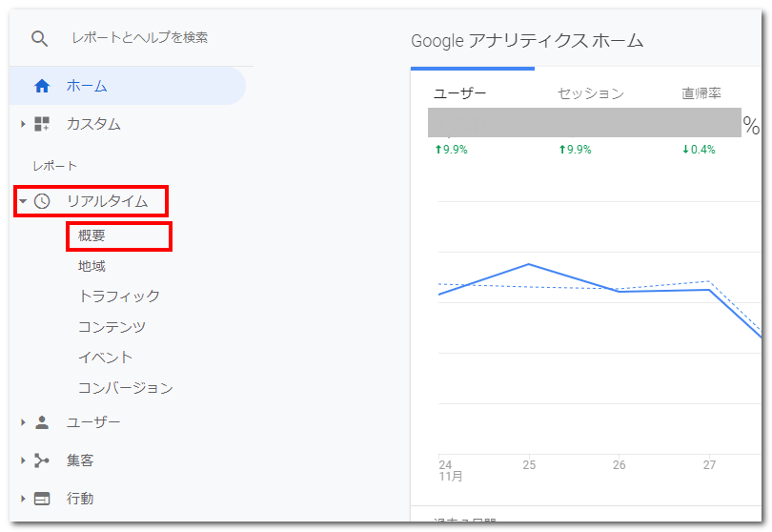Click the ユーザー person icon
772x532 pixels.
[x=41, y=422]
